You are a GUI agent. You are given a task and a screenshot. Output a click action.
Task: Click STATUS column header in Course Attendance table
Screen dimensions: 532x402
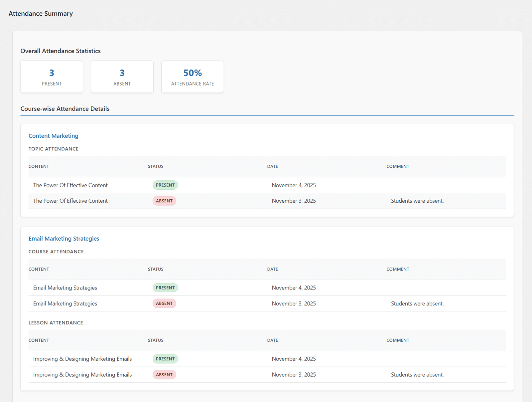pos(156,269)
